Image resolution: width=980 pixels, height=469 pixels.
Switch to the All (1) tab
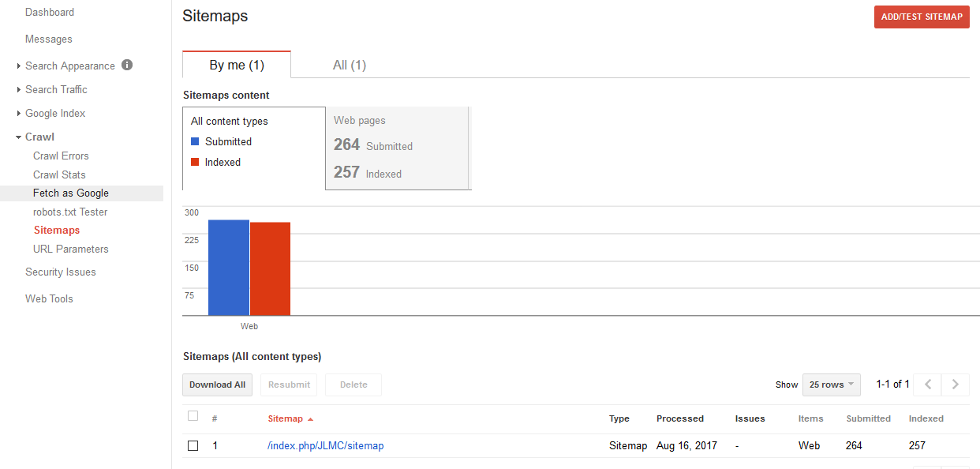pos(350,65)
